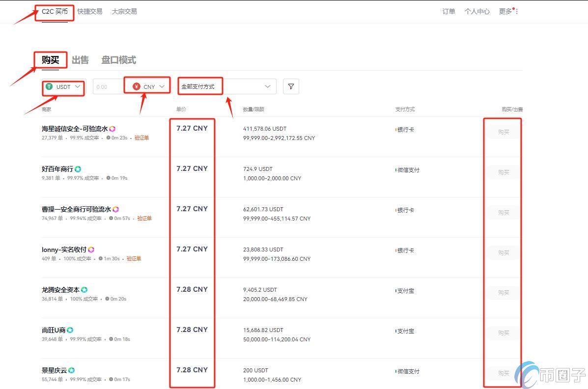
Task: Switch to 盘口模式 tab
Action: (118, 60)
